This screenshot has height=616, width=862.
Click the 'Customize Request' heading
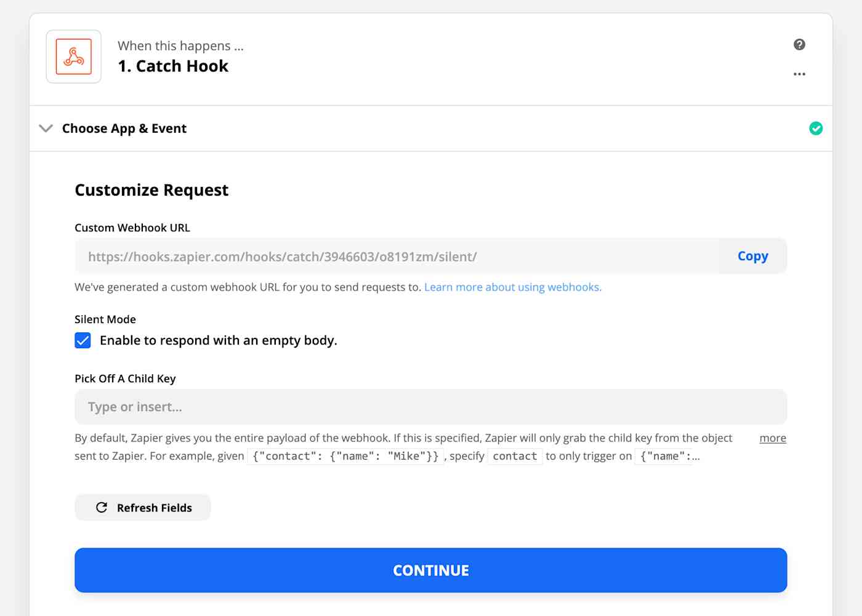point(151,190)
